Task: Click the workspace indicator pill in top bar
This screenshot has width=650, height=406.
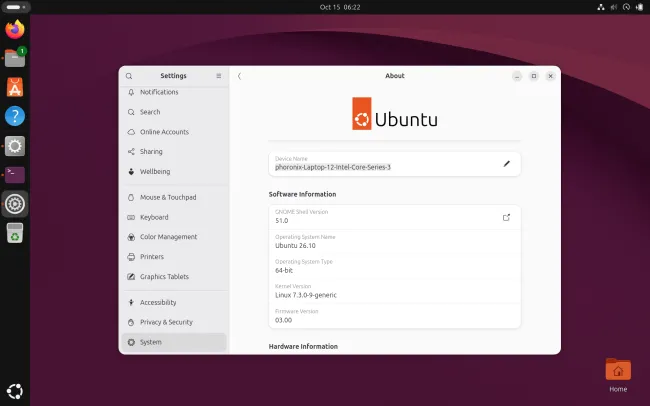Action: (x=15, y=7)
